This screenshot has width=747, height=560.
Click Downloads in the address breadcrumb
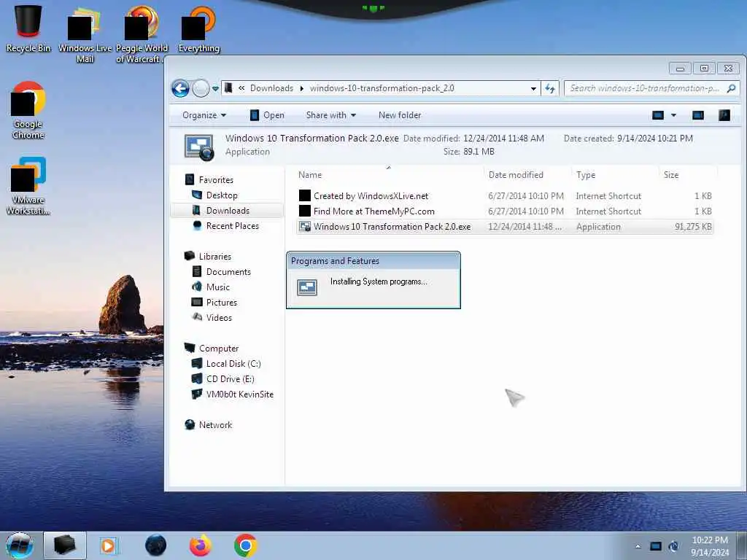coord(271,88)
